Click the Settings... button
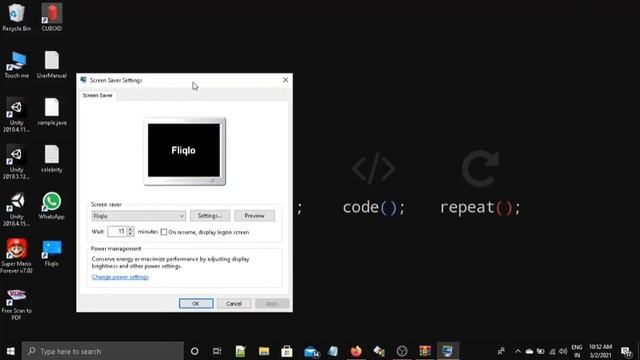Screen dimensions: 640x360 pos(210,216)
